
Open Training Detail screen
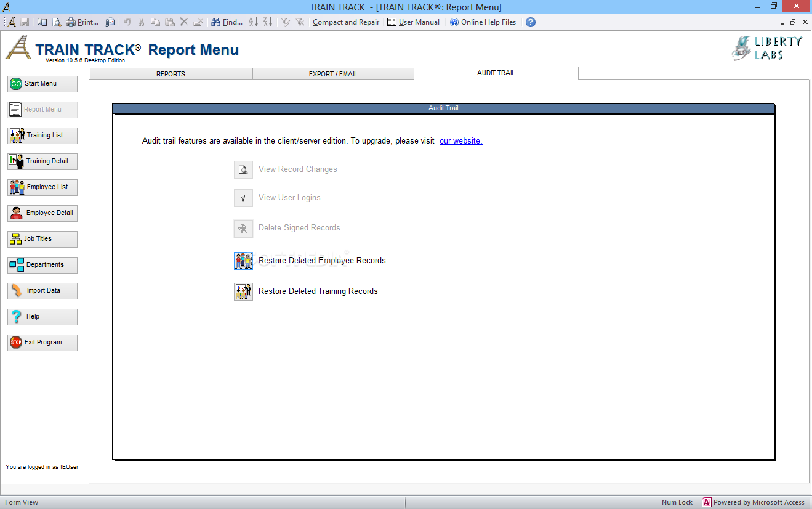point(42,161)
